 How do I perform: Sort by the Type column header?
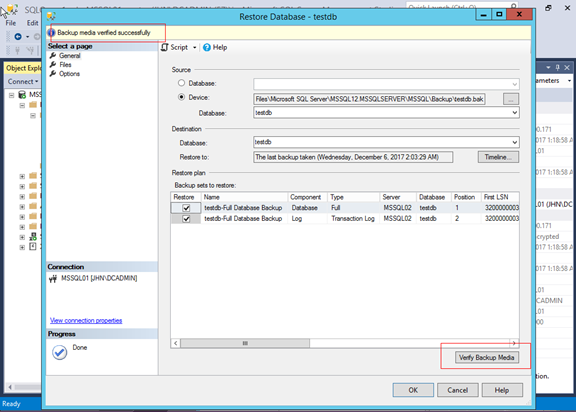(353, 197)
